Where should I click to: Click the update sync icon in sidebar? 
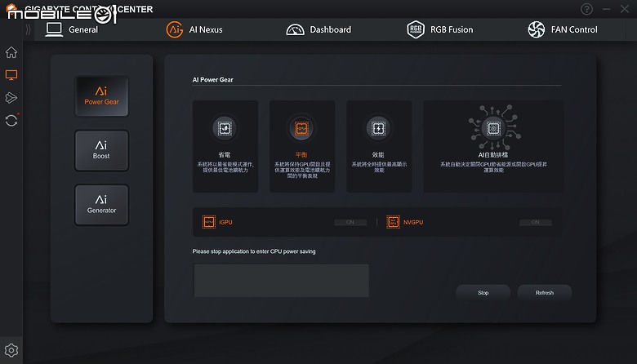point(11,120)
